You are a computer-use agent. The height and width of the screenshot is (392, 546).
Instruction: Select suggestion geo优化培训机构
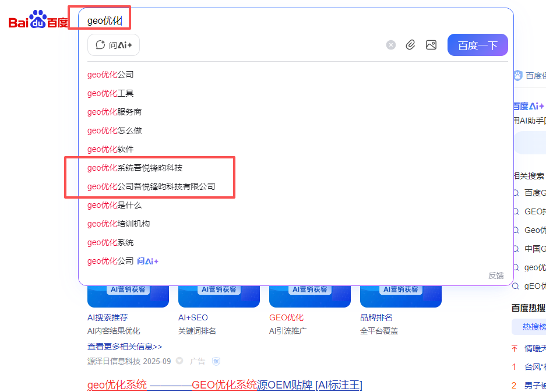(119, 224)
